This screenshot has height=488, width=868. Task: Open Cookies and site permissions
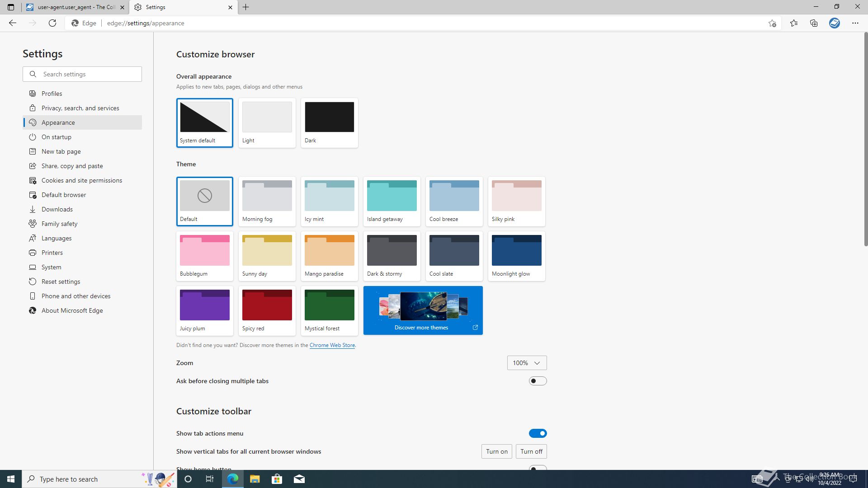pyautogui.click(x=82, y=180)
